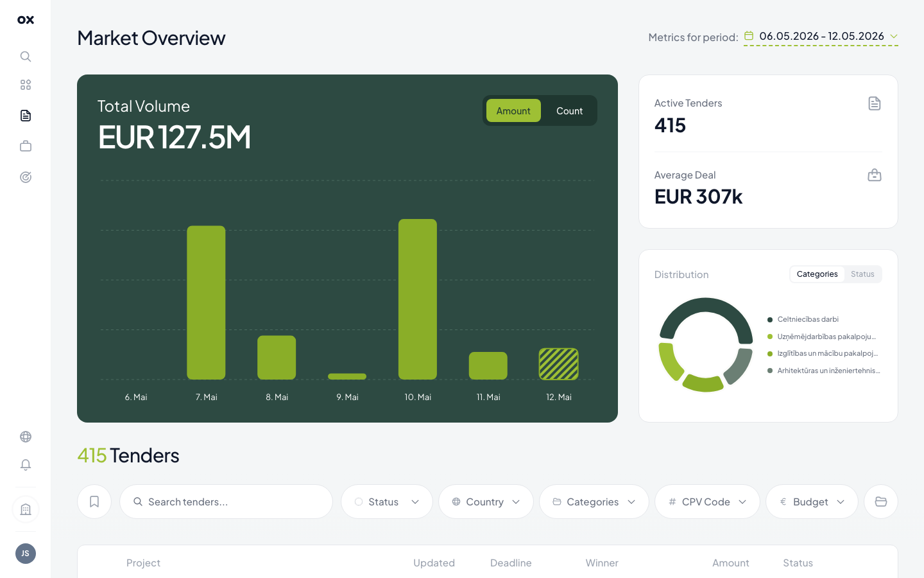924x578 pixels.
Task: Click the striped 12. Mai bar
Action: pyautogui.click(x=559, y=363)
